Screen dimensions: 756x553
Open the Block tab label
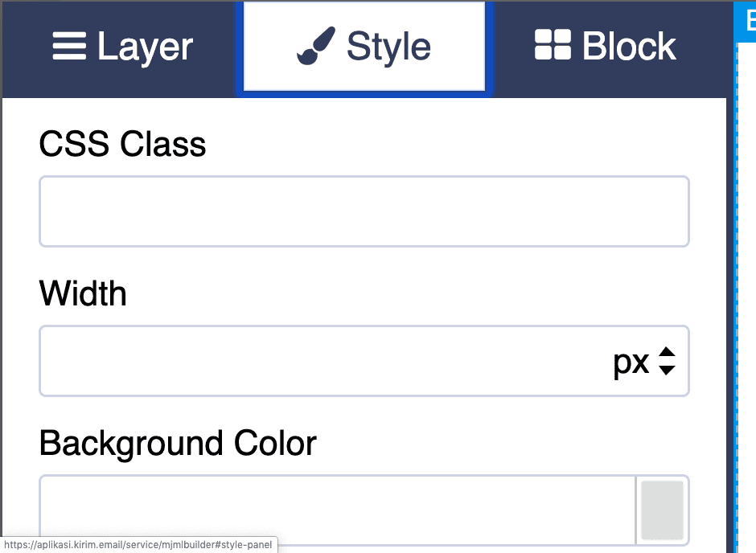pos(629,47)
